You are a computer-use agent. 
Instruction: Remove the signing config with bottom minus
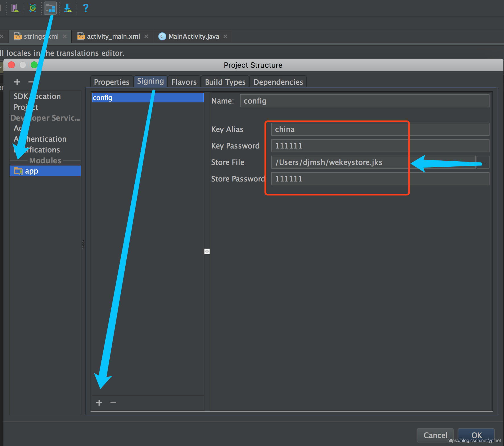click(113, 403)
